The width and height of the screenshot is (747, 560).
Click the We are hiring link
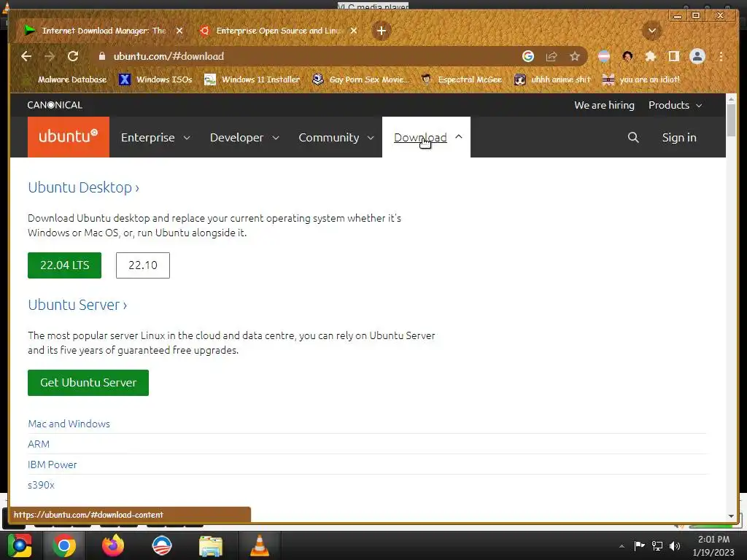tap(604, 105)
